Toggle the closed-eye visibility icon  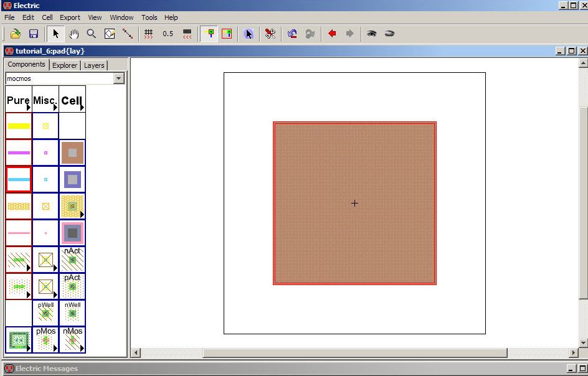point(389,34)
